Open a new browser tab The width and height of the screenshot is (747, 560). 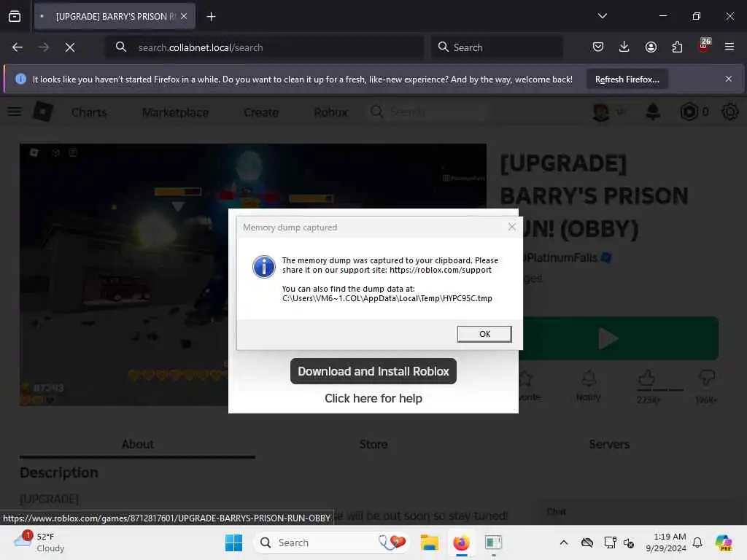pos(211,17)
